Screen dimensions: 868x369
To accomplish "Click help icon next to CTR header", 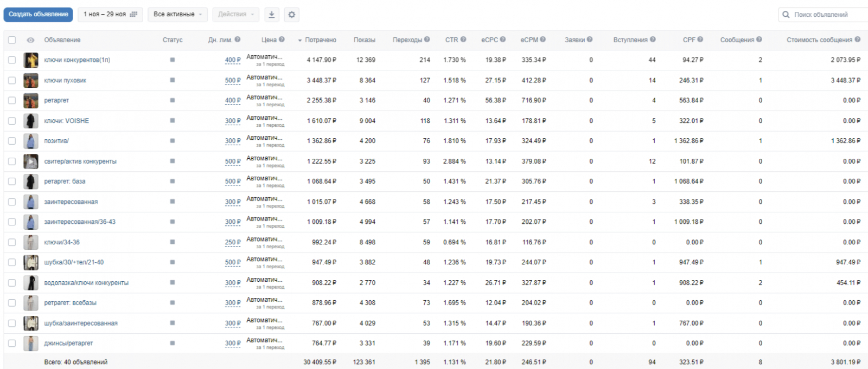I will (463, 40).
